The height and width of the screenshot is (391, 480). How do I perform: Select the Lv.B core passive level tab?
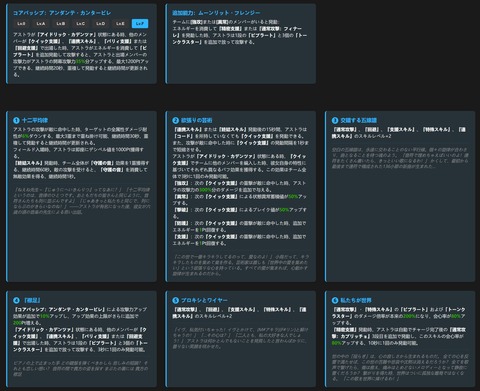click(61, 24)
